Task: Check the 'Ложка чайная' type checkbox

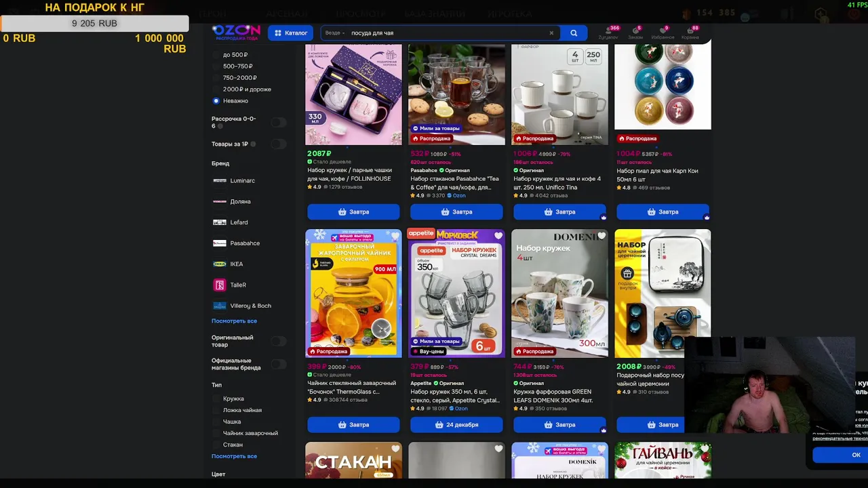Action: point(216,411)
